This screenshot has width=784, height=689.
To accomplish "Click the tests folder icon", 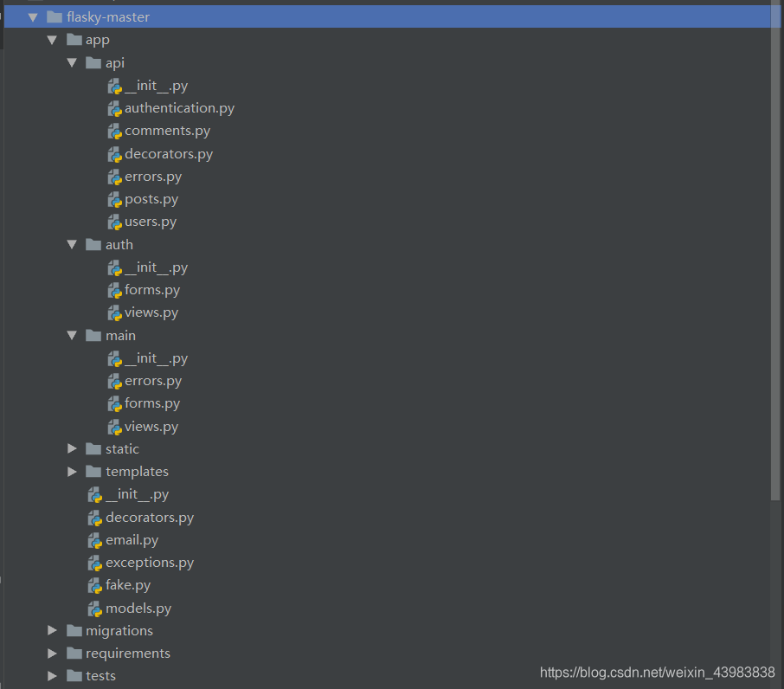I will [74, 676].
